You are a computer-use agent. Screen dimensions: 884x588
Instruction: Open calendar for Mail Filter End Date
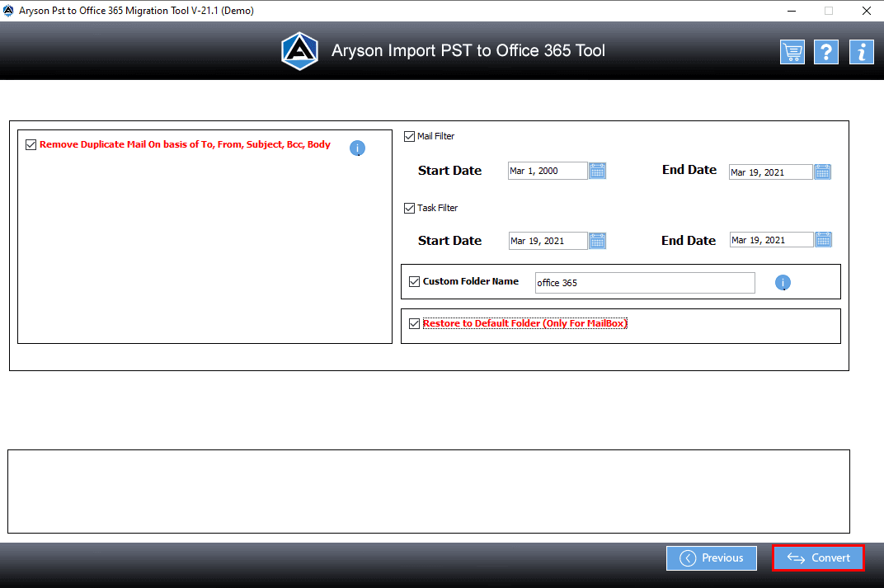[x=822, y=172]
